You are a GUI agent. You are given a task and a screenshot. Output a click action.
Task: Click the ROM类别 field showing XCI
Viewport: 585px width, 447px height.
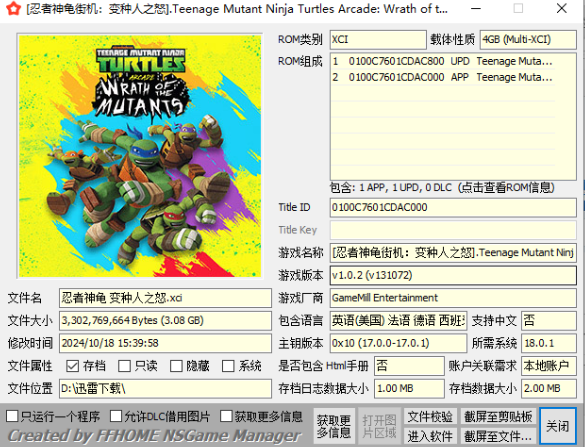[378, 40]
